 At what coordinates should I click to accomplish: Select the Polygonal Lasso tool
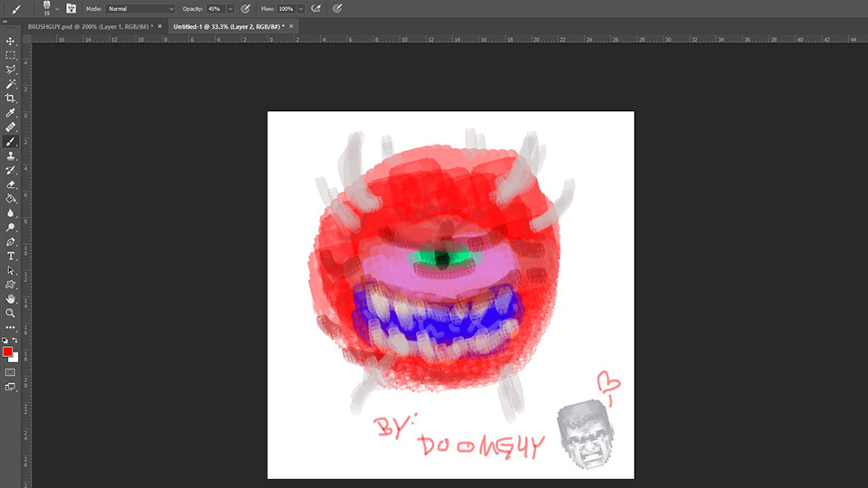10,70
